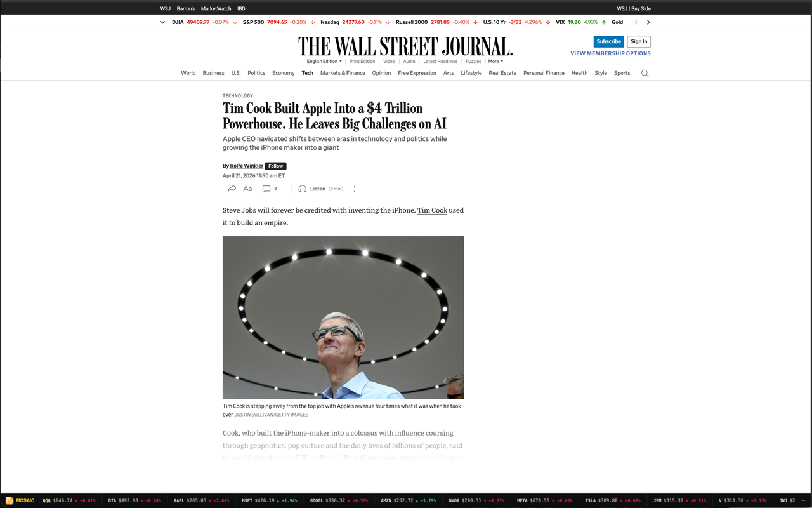Viewport: 812px width, 508px height.
Task: Click the VIX quote
Action: (580, 22)
